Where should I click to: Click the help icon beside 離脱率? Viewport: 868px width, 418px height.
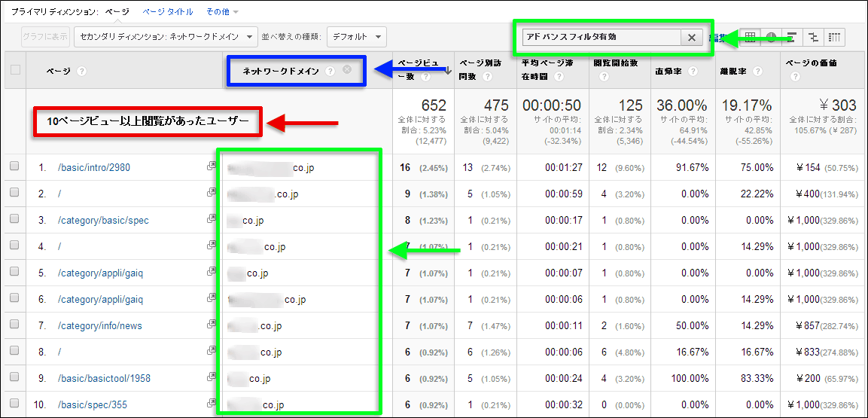click(x=757, y=71)
